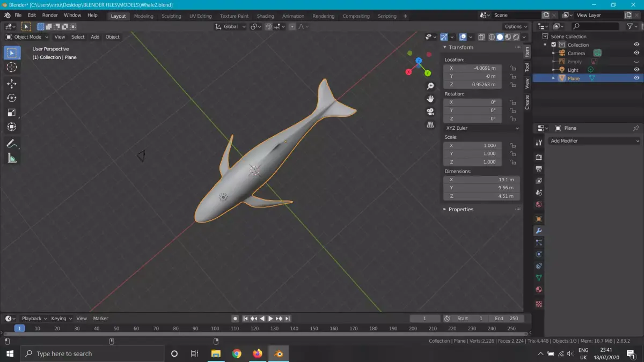644x362 pixels.
Task: Open the Object properties tab
Action: point(539,219)
